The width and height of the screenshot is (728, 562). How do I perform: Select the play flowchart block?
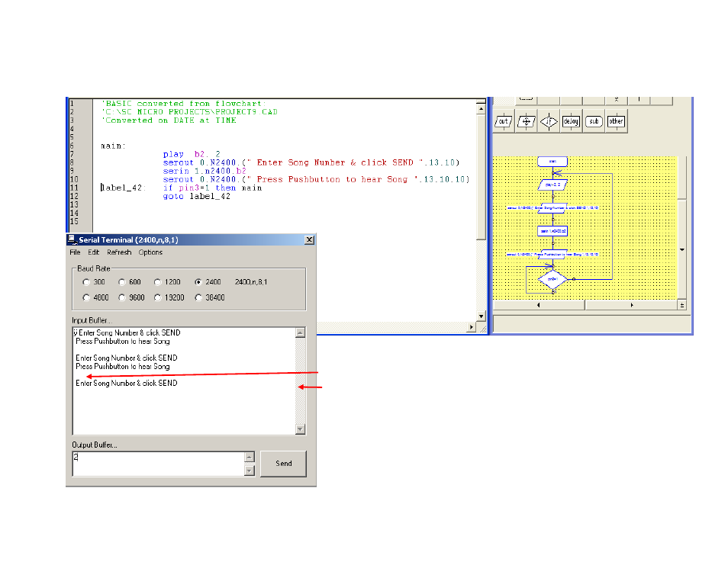[552, 185]
